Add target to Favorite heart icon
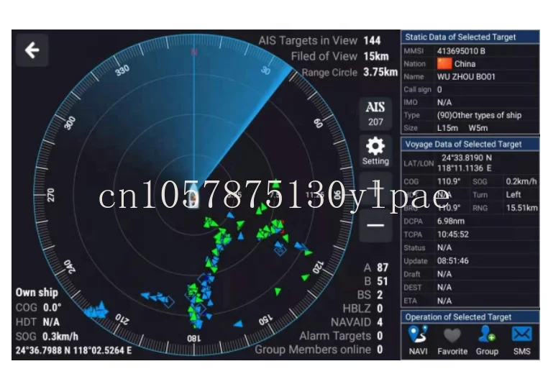 452,340
